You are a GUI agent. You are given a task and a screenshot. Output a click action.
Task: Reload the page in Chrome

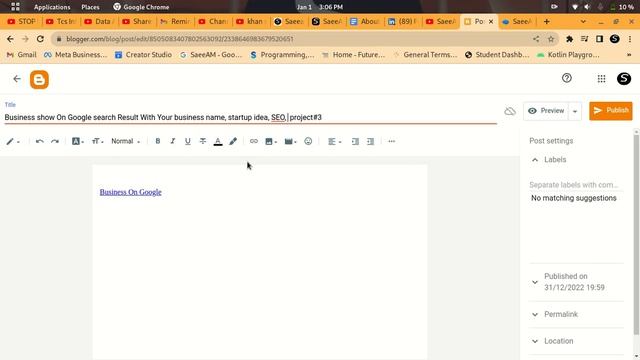pos(40,39)
